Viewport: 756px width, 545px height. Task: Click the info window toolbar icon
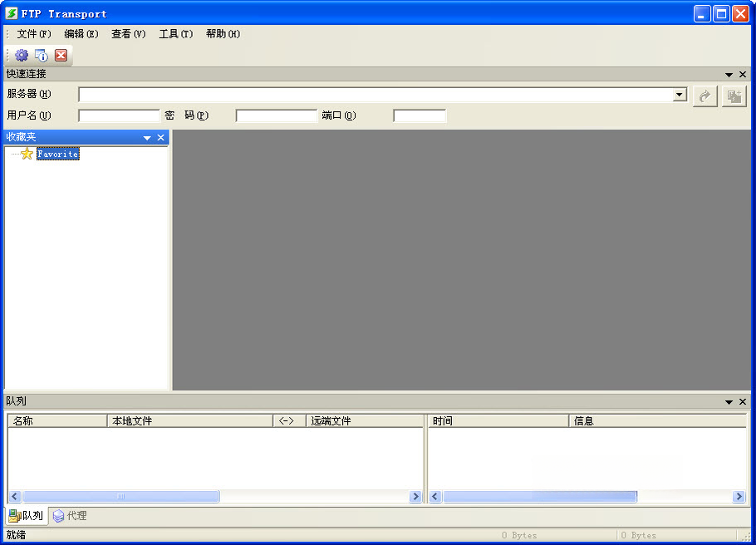42,56
